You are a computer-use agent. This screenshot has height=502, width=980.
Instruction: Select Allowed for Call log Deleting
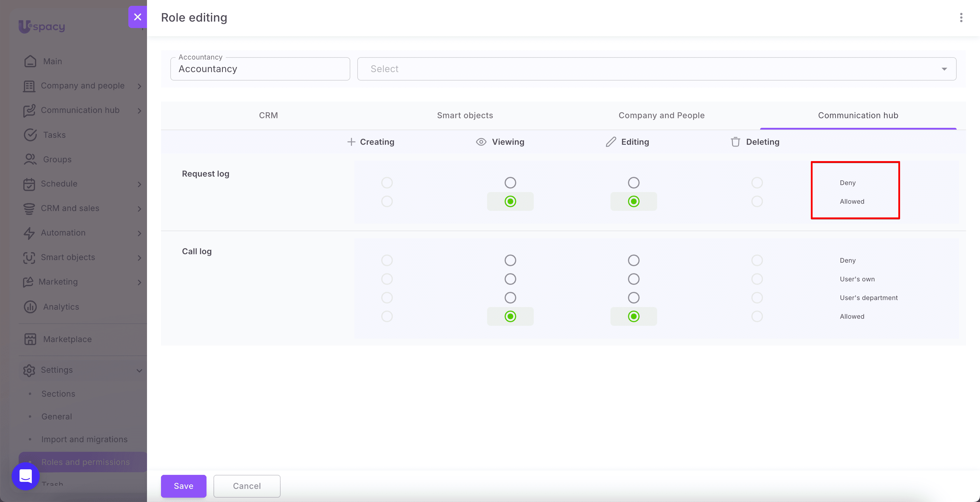click(x=757, y=316)
